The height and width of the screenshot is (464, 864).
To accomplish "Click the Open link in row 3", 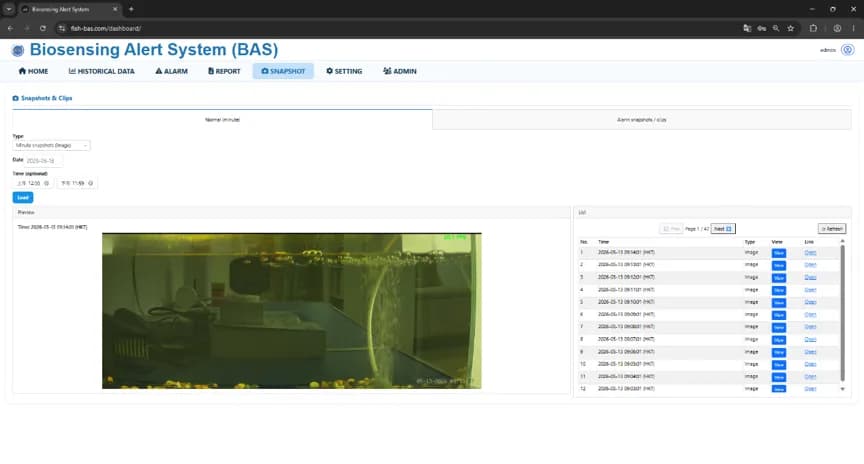I will pos(810,277).
